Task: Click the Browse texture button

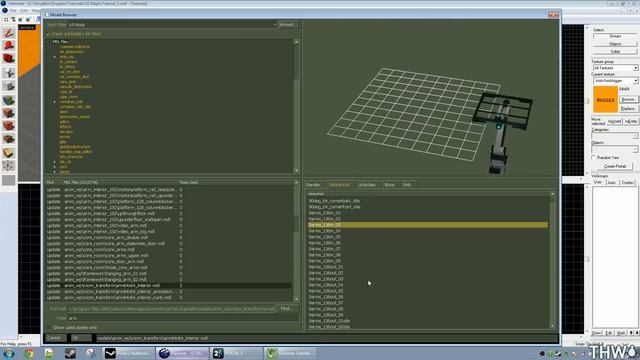Action: click(x=628, y=100)
